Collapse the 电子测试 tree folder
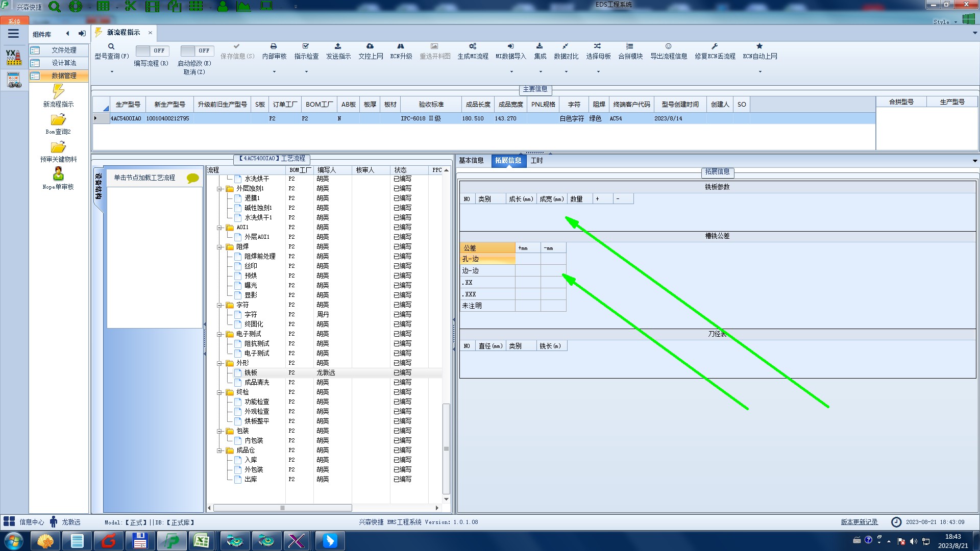This screenshot has width=980, height=551. click(x=219, y=334)
